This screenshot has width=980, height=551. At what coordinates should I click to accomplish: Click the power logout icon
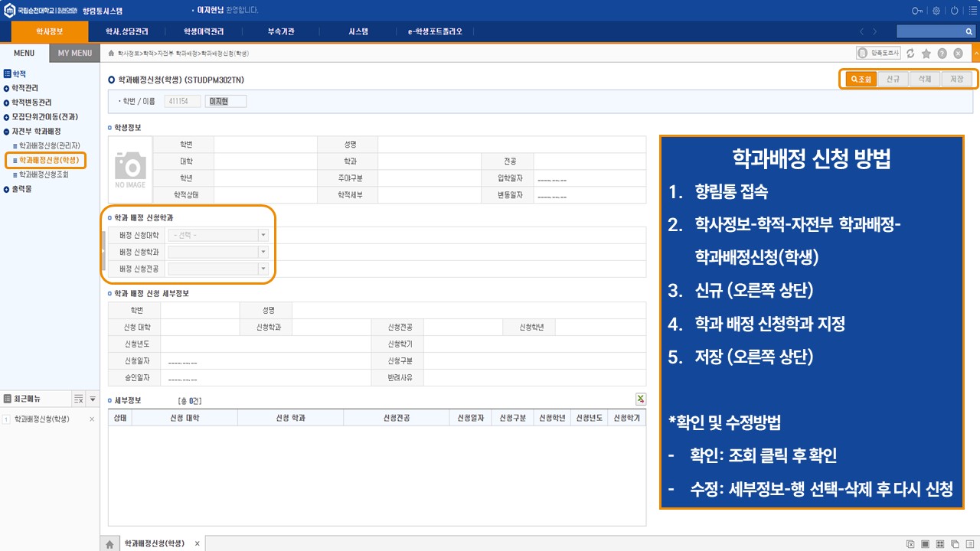(x=953, y=11)
